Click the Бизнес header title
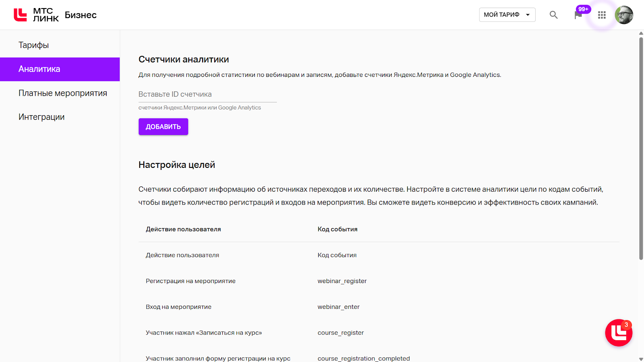The width and height of the screenshot is (644, 362). (80, 15)
